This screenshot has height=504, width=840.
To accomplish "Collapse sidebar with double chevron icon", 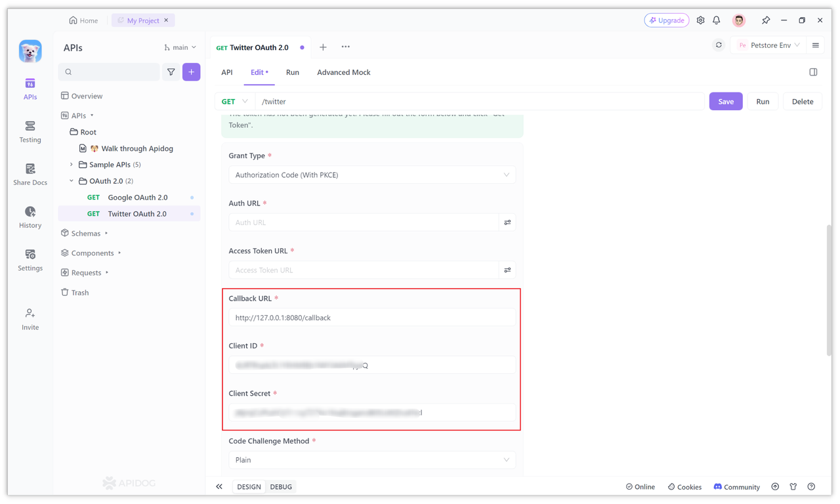I will [219, 487].
